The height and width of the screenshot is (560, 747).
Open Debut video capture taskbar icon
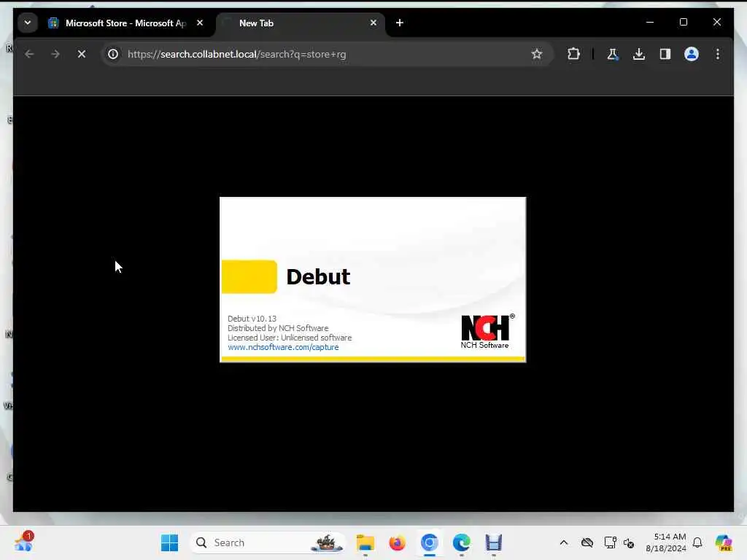(x=494, y=542)
